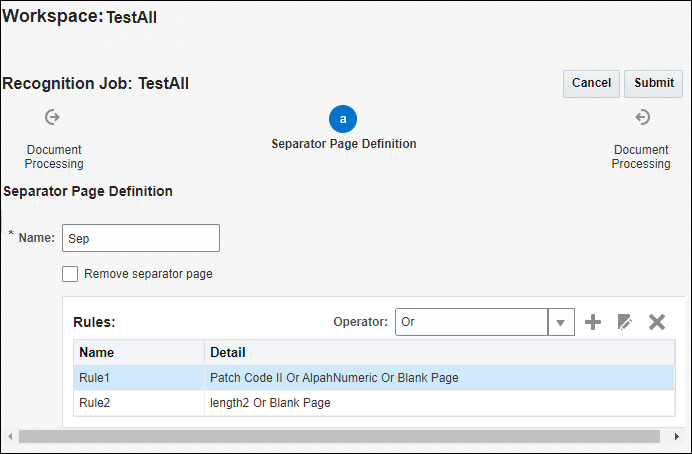Click the blue Separator Page Definition step circle
Screen dimensions: 692x454
click(343, 119)
